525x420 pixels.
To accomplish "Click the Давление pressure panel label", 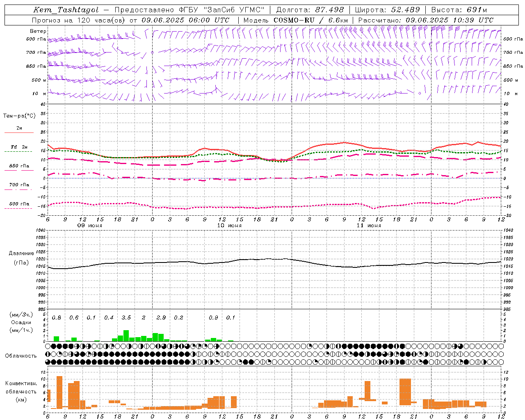I will pyautogui.click(x=21, y=253).
